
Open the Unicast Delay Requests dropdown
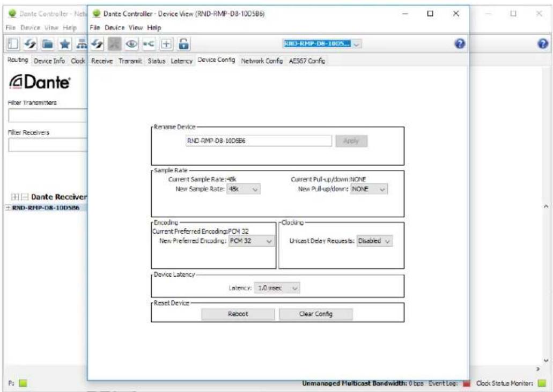coord(374,241)
